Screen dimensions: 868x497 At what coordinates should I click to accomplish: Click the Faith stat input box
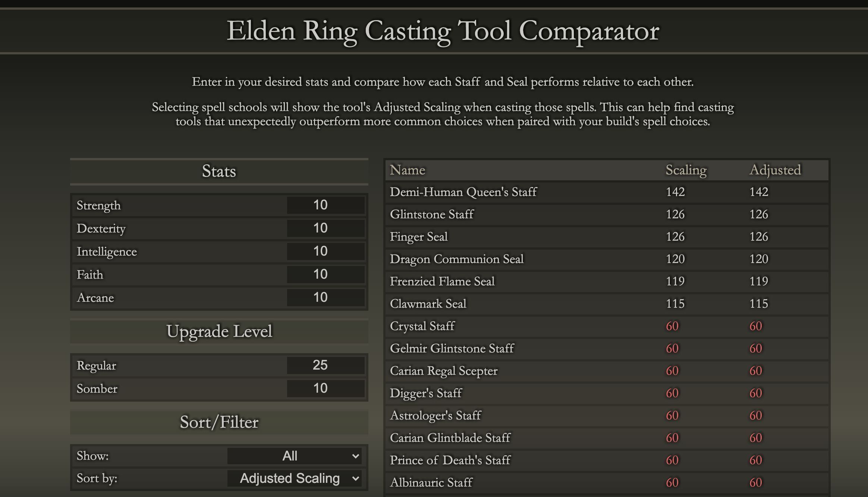point(325,275)
